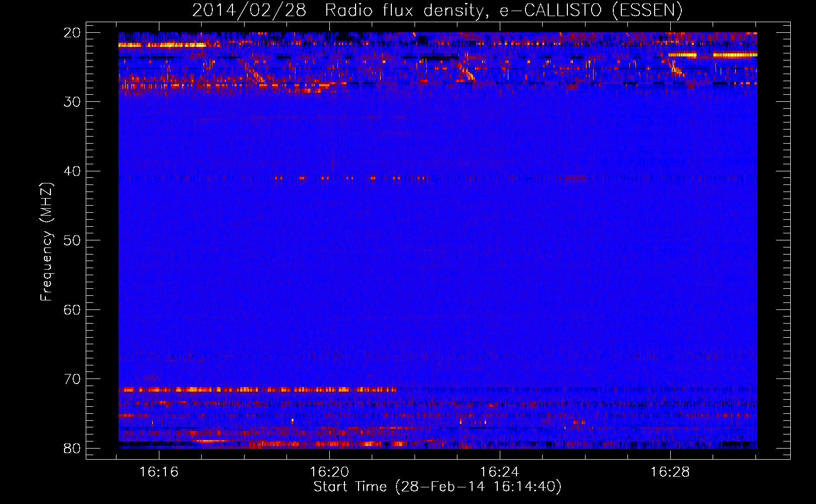Click the 50 MHz frequency tick label
816x504 pixels.
(x=73, y=240)
